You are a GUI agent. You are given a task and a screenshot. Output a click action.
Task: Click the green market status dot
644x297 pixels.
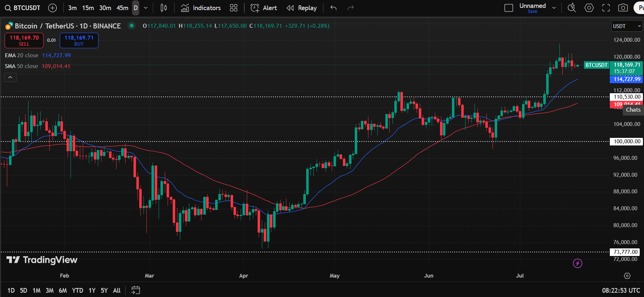pos(132,26)
